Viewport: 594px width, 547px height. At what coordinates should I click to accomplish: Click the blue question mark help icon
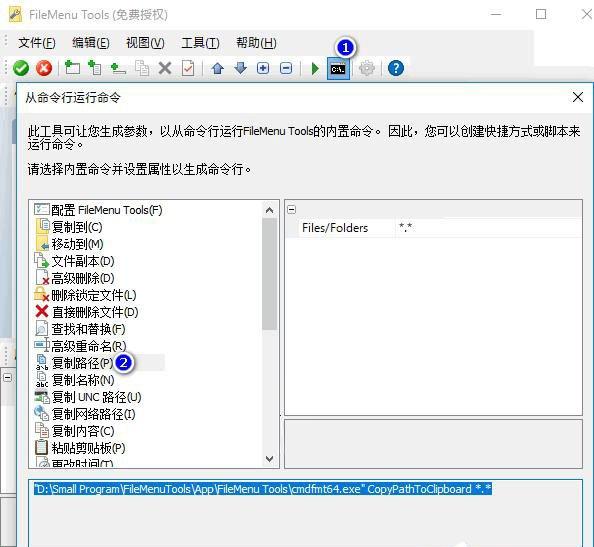[x=396, y=69]
